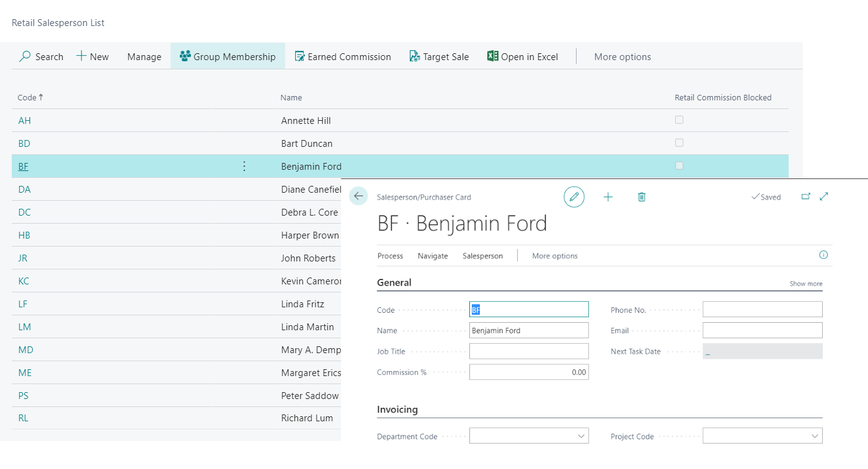Click the Search magnifier icon in toolbar

pyautogui.click(x=25, y=56)
